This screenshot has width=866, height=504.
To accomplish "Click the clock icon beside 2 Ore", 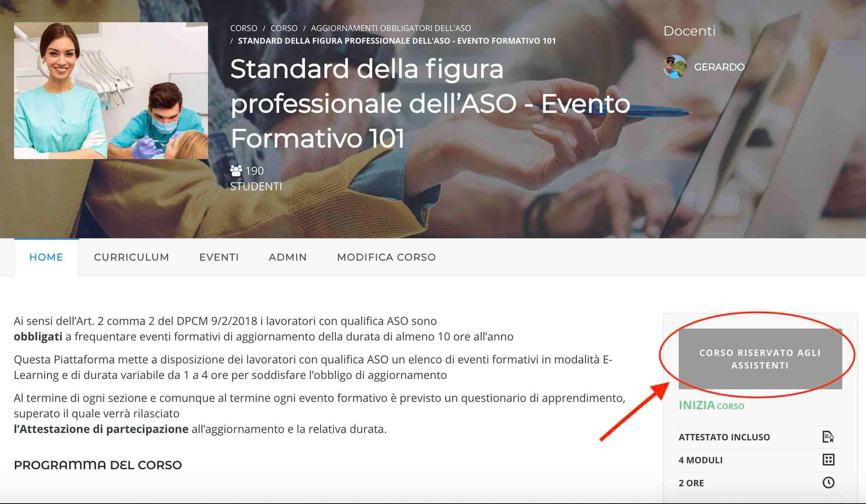I will tap(828, 483).
